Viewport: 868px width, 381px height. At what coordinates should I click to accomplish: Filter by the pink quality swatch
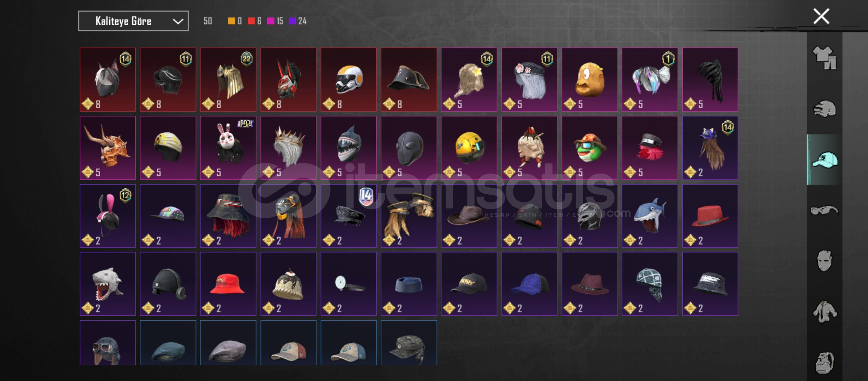(x=271, y=21)
